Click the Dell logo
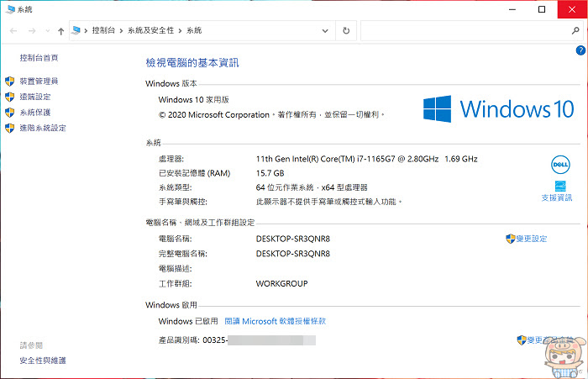 pyautogui.click(x=560, y=165)
